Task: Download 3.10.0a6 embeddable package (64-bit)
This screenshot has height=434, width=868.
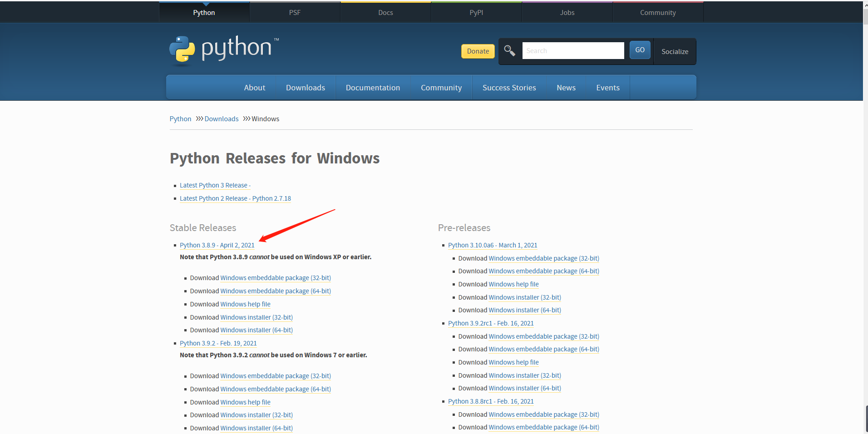Action: click(544, 271)
